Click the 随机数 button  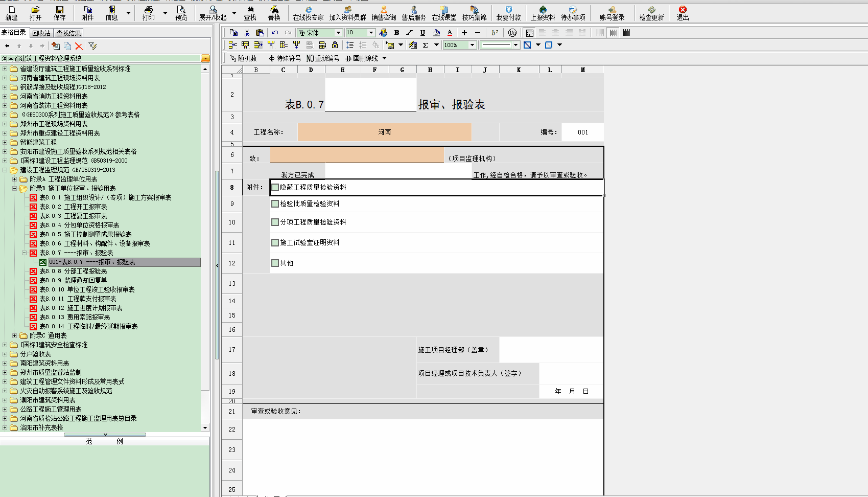point(243,58)
